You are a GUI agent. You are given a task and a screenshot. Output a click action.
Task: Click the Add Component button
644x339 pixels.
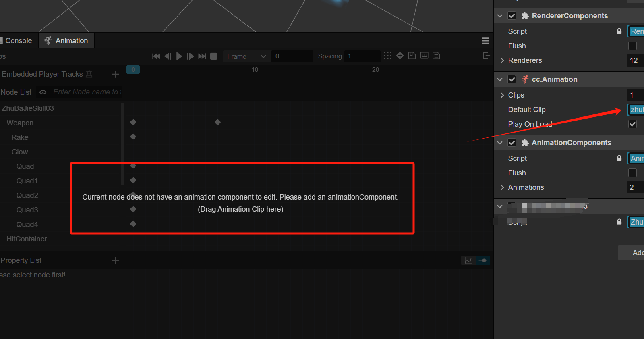point(631,253)
